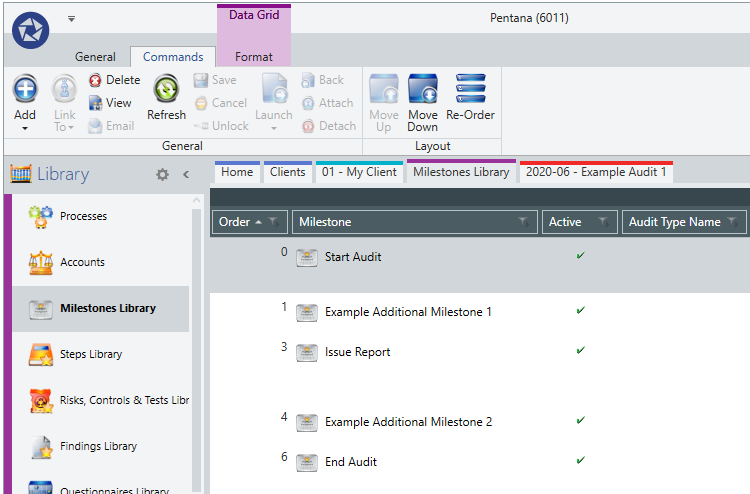The image size is (750, 494).
Task: Switch to the General ribbon tab
Action: (x=95, y=57)
